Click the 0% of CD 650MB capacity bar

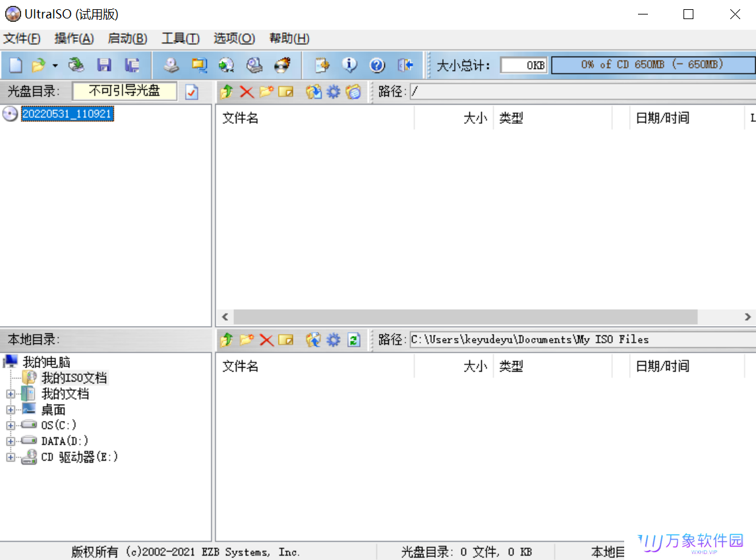click(x=653, y=65)
